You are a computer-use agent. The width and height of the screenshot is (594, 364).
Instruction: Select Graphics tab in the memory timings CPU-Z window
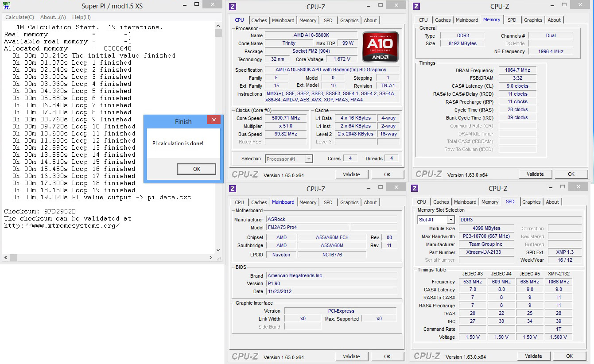click(533, 20)
